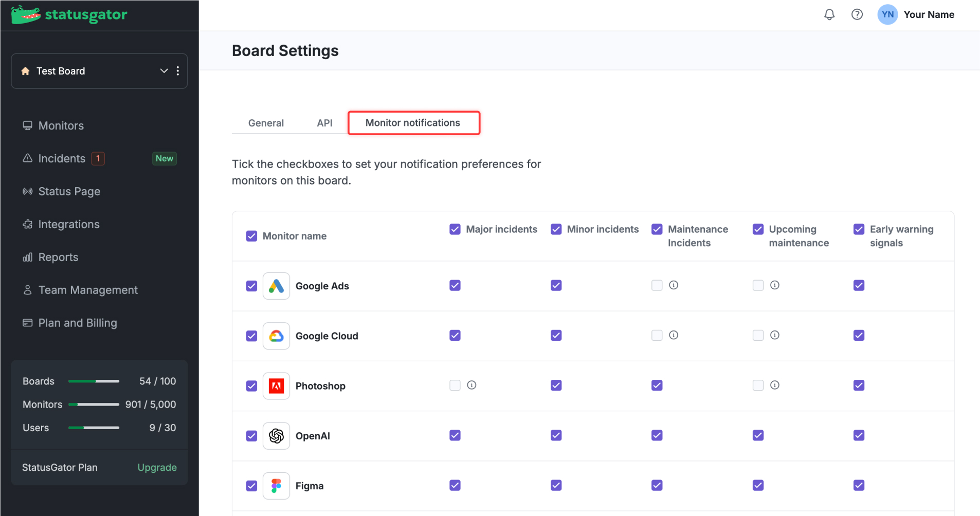Switch to the API tab
The height and width of the screenshot is (516, 980).
click(324, 123)
